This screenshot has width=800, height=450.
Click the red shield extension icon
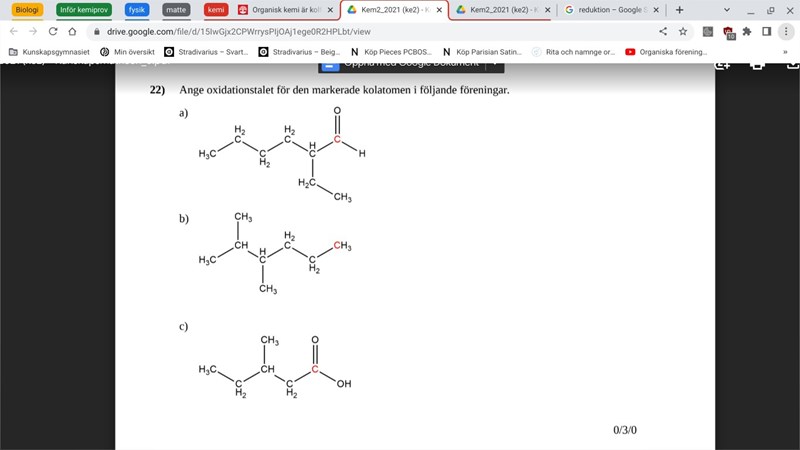pos(728,31)
